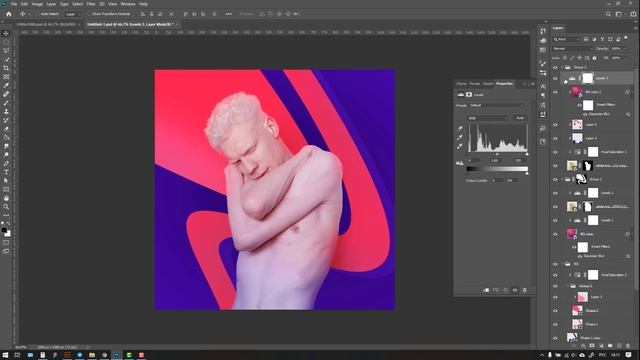Open the Kind filter dropdown in Layers

(x=567, y=39)
